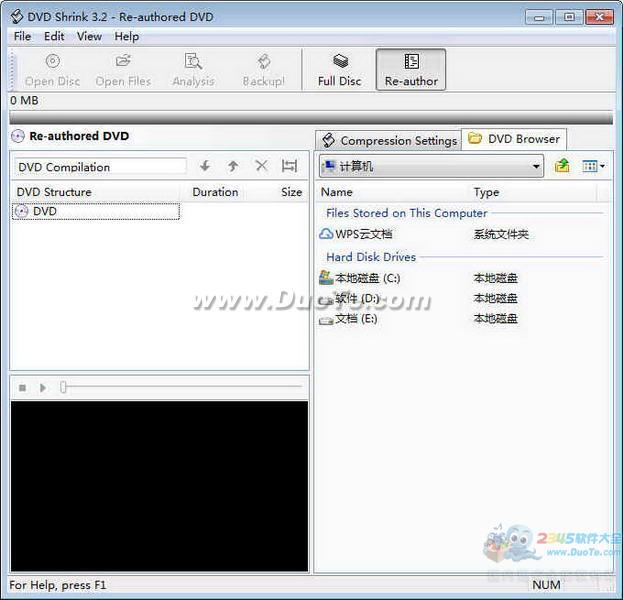
Task: Move selected title up with arrow icon
Action: click(233, 166)
